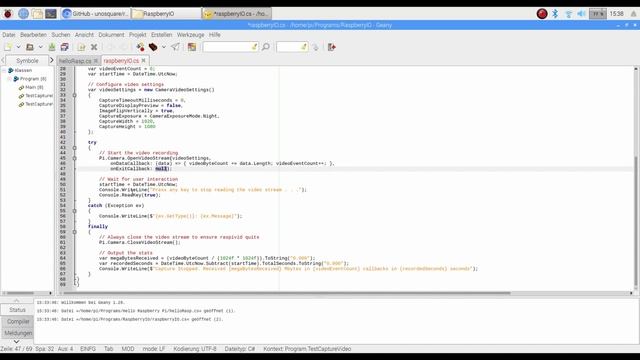The image size is (640, 360).
Task: Open the Ansicht menu
Action: tap(84, 35)
